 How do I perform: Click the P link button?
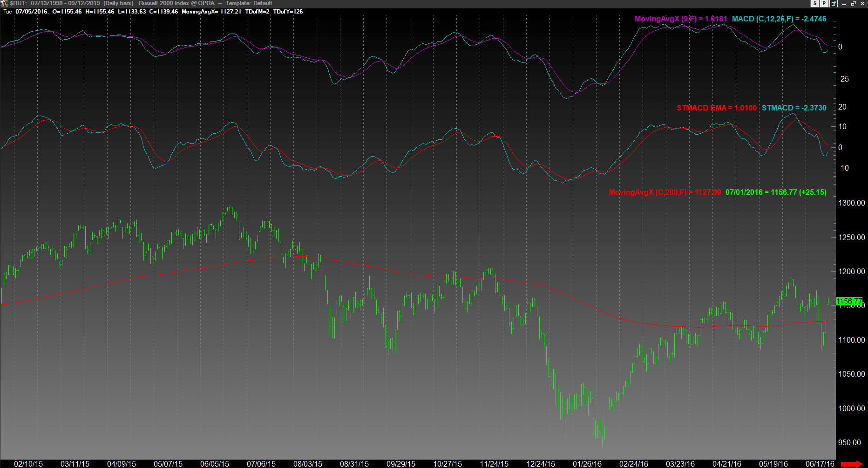click(824, 3)
